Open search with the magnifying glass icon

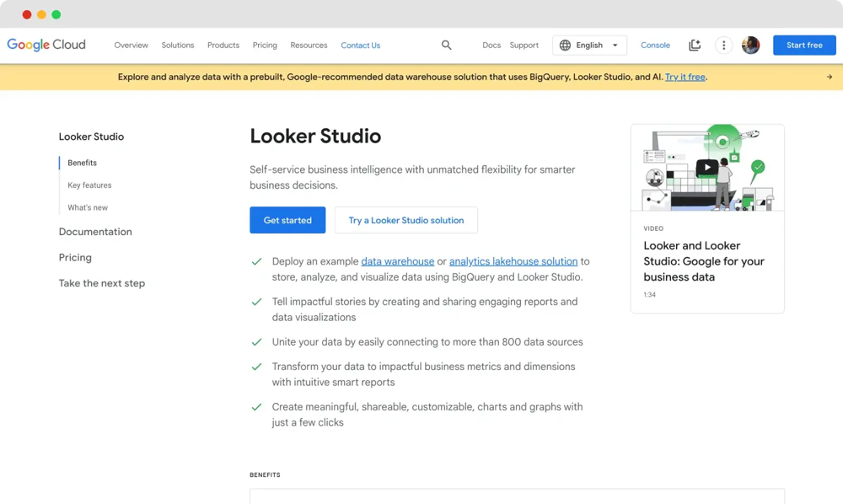click(446, 45)
